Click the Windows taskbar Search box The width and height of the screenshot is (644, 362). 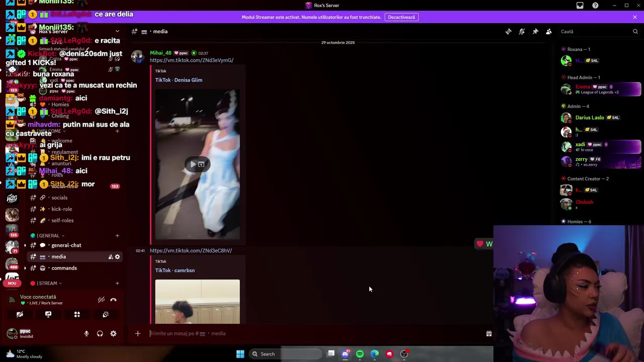[x=285, y=354]
